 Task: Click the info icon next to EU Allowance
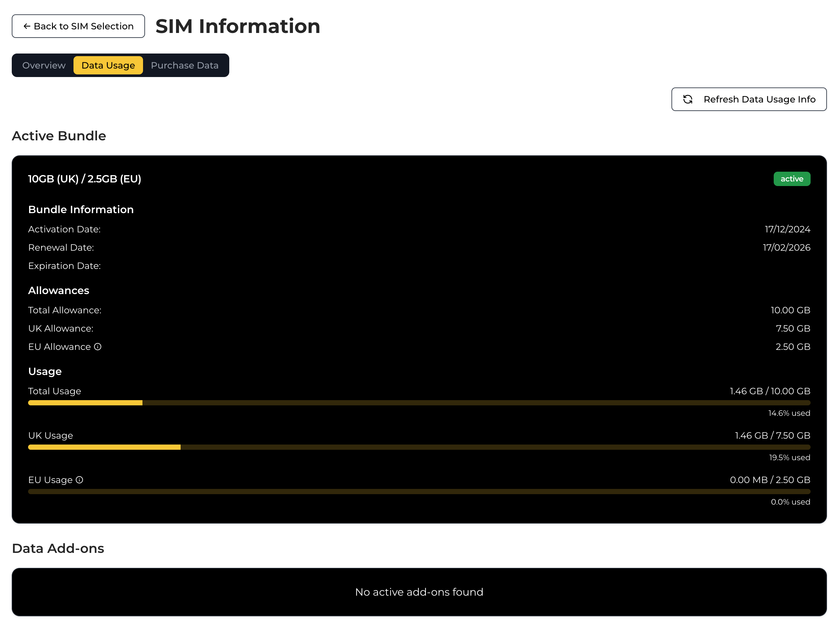point(98,346)
